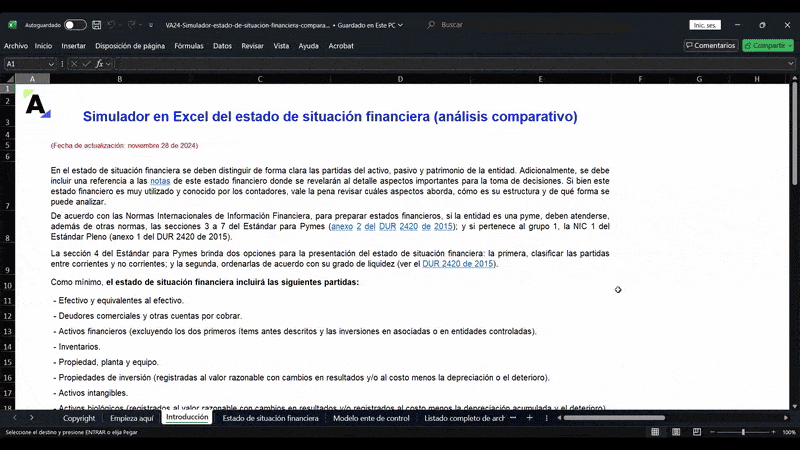Screen dimensions: 800x450
Task: Click the zoom slider in status bar
Action: tap(743, 432)
